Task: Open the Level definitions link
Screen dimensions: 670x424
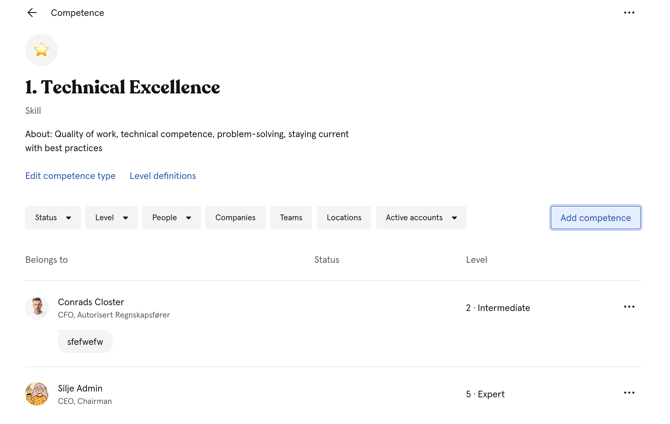Action: coord(163,176)
